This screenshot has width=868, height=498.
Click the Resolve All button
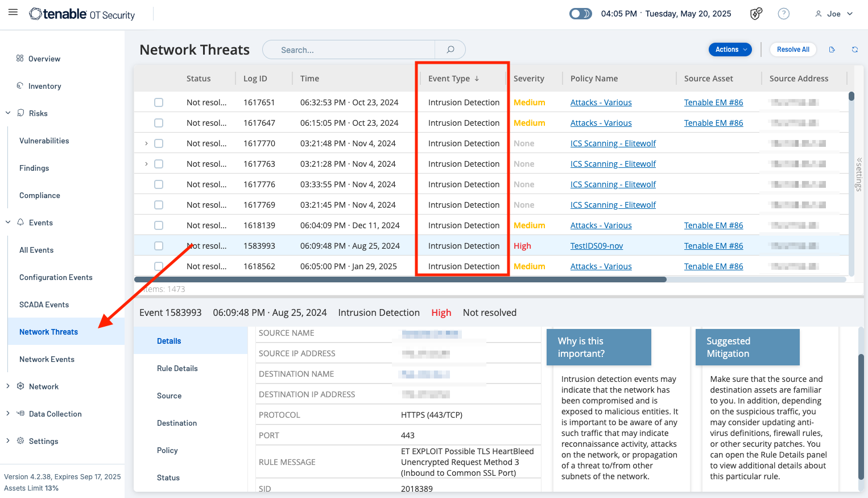coord(793,50)
